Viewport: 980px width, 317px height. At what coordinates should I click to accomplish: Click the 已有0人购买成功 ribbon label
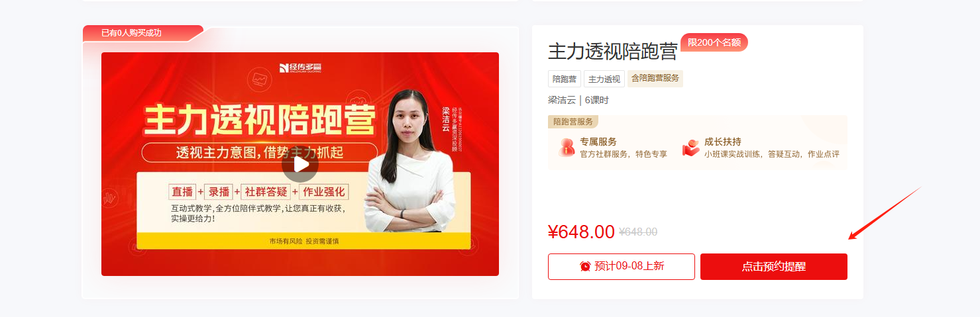point(131,32)
